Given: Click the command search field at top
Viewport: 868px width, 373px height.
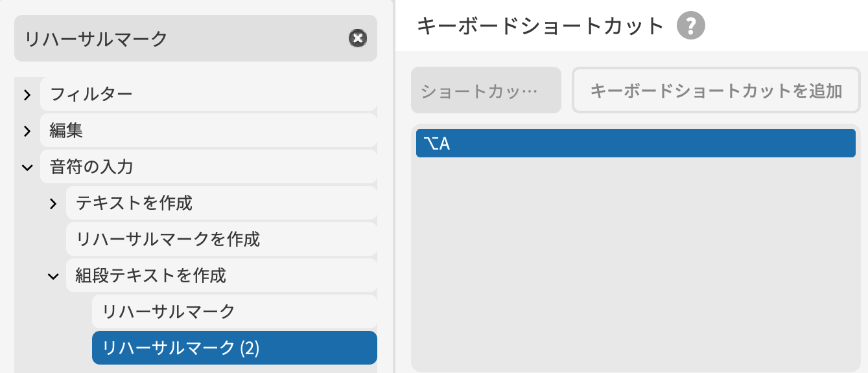Looking at the screenshot, I should (182, 39).
